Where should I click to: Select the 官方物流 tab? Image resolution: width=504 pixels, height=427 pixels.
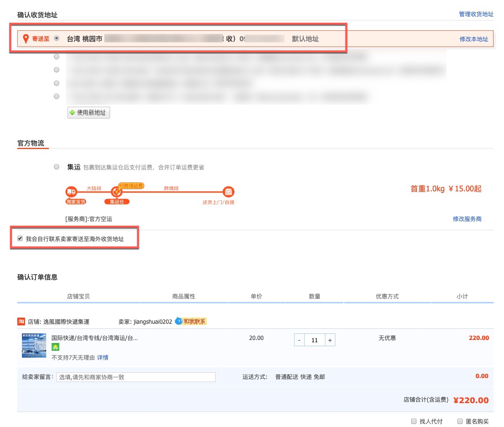click(x=31, y=144)
